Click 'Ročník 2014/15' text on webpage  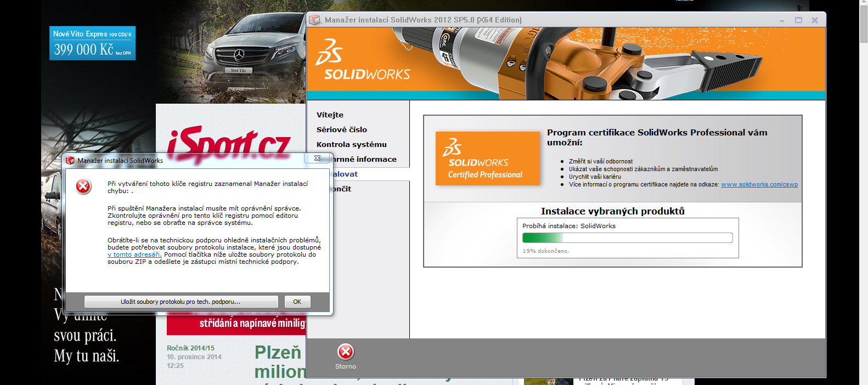click(190, 348)
